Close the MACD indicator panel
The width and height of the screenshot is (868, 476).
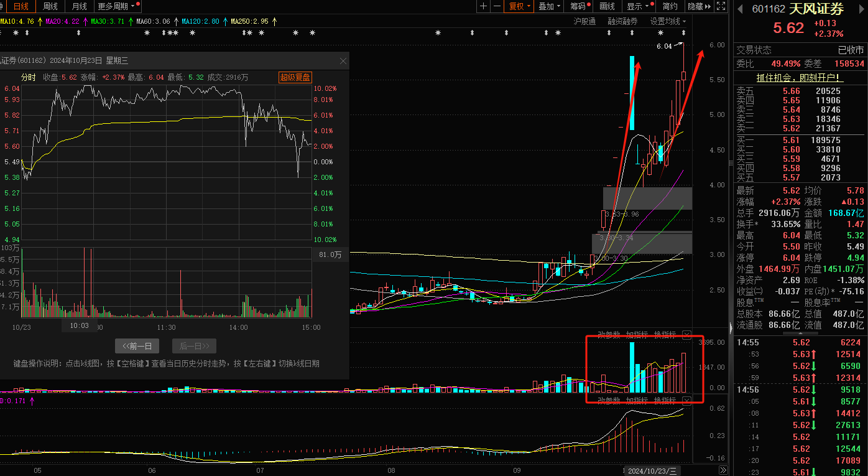tap(686, 401)
